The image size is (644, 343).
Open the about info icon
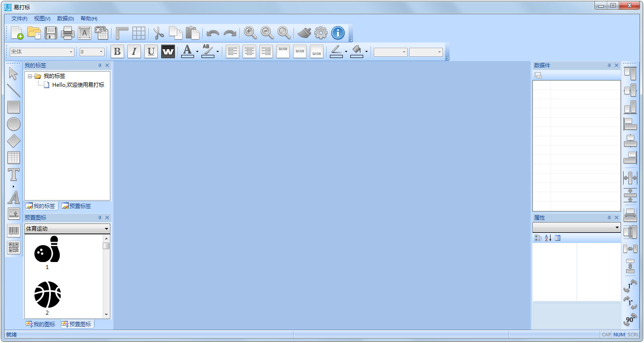[338, 33]
